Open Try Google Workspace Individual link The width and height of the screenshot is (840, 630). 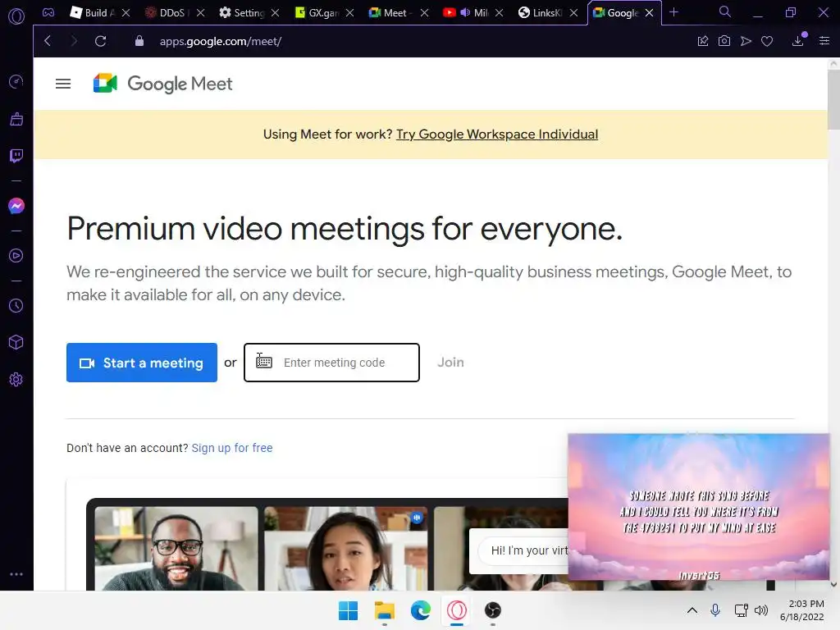tap(497, 134)
